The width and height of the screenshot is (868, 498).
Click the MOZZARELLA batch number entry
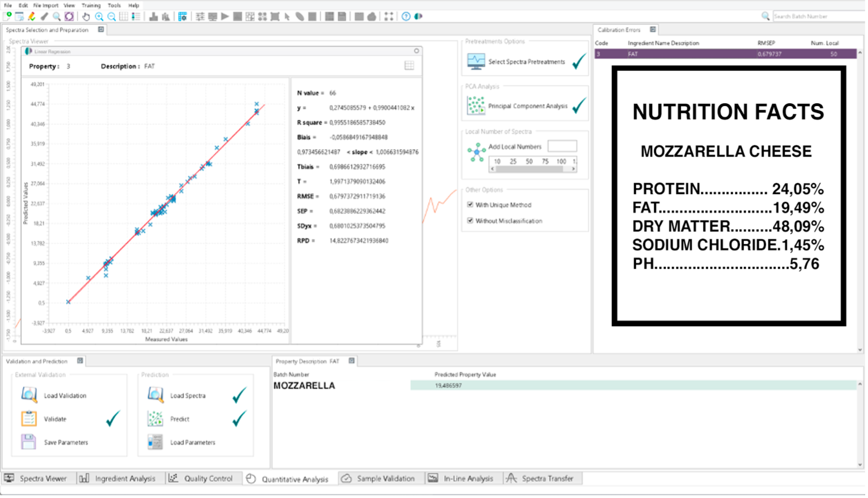(304, 386)
